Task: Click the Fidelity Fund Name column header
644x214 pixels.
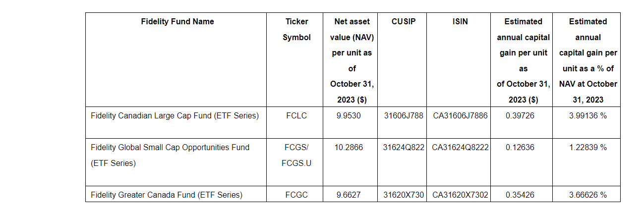Action: (177, 21)
